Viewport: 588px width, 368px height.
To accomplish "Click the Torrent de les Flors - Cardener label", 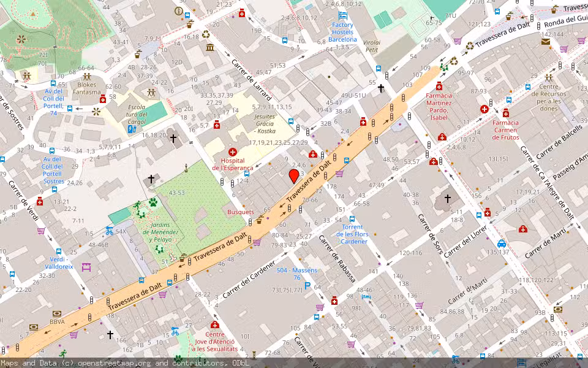I will pyautogui.click(x=352, y=234).
